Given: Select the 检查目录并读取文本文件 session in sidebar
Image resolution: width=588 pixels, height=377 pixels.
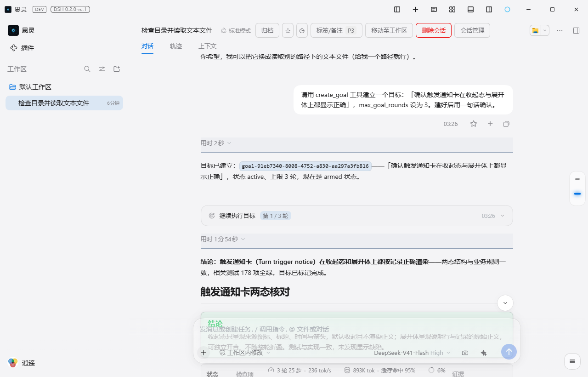Looking at the screenshot, I should pyautogui.click(x=64, y=103).
